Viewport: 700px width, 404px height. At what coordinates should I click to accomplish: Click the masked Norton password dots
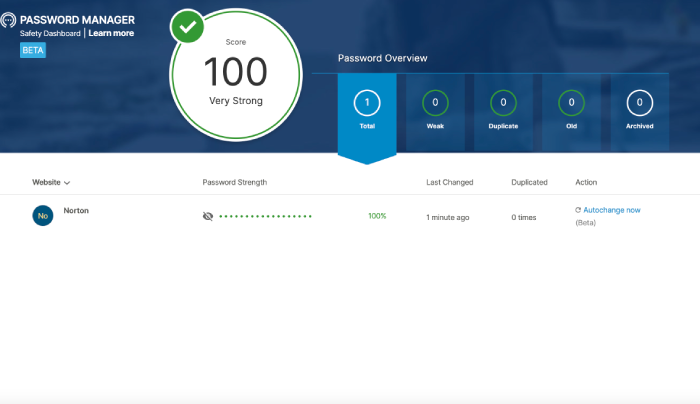[265, 217]
